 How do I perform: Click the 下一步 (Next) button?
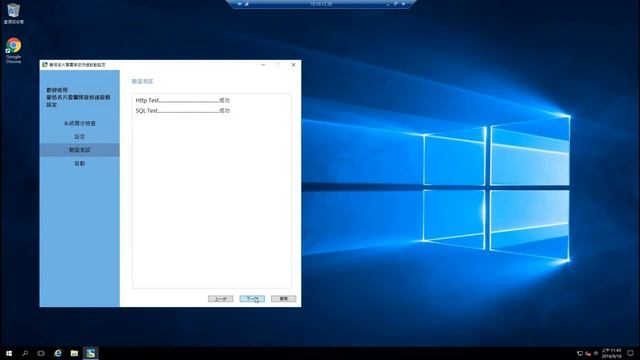[252, 299]
